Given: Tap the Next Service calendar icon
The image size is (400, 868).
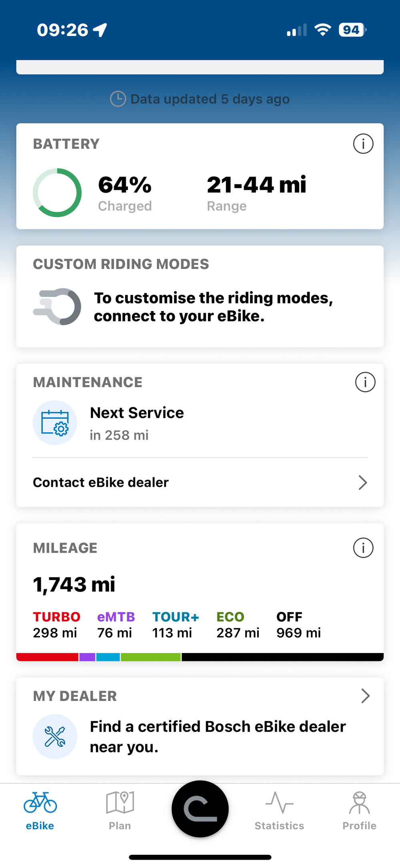Looking at the screenshot, I should (x=55, y=423).
